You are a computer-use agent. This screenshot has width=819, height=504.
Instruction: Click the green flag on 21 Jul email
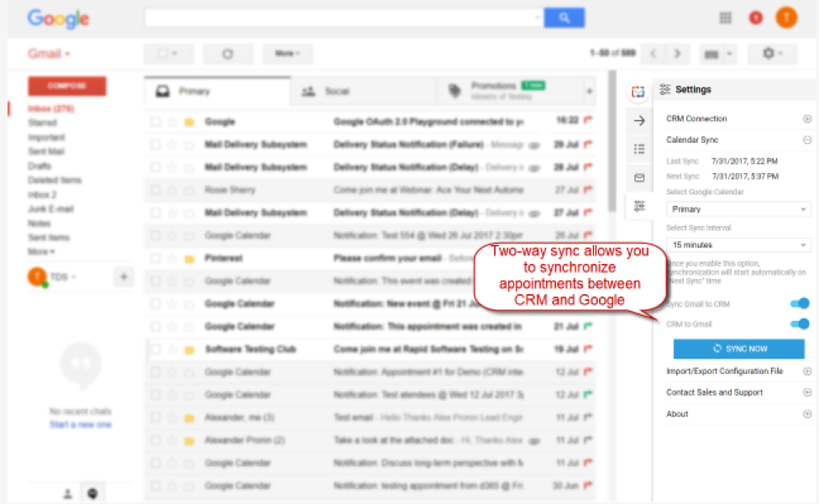pos(588,327)
